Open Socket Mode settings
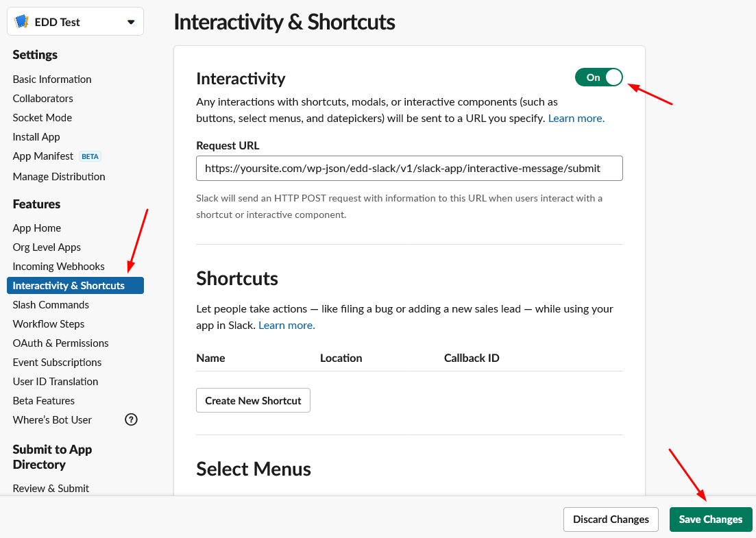 click(42, 118)
